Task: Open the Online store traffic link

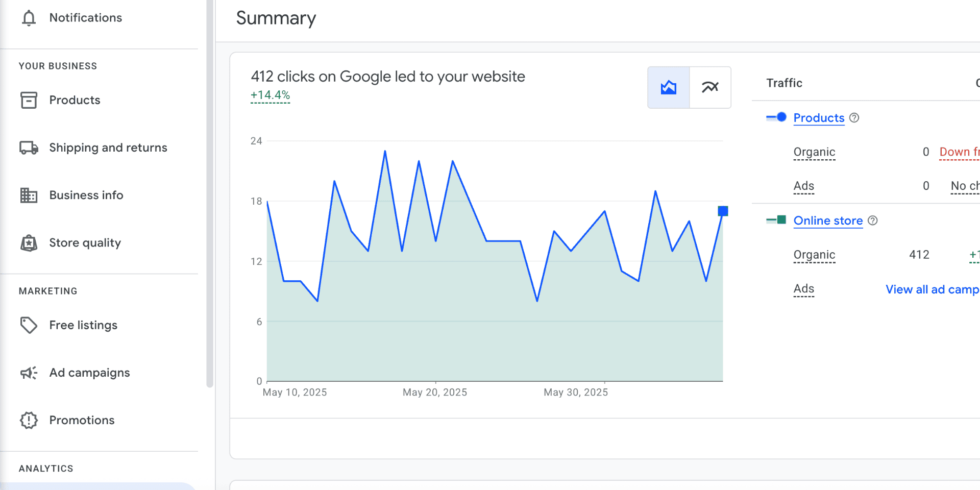Action: point(828,220)
